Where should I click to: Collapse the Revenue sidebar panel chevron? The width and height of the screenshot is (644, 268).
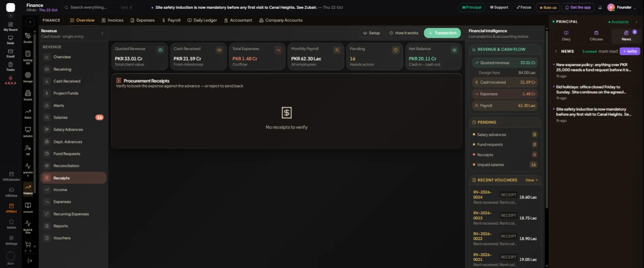click(102, 33)
